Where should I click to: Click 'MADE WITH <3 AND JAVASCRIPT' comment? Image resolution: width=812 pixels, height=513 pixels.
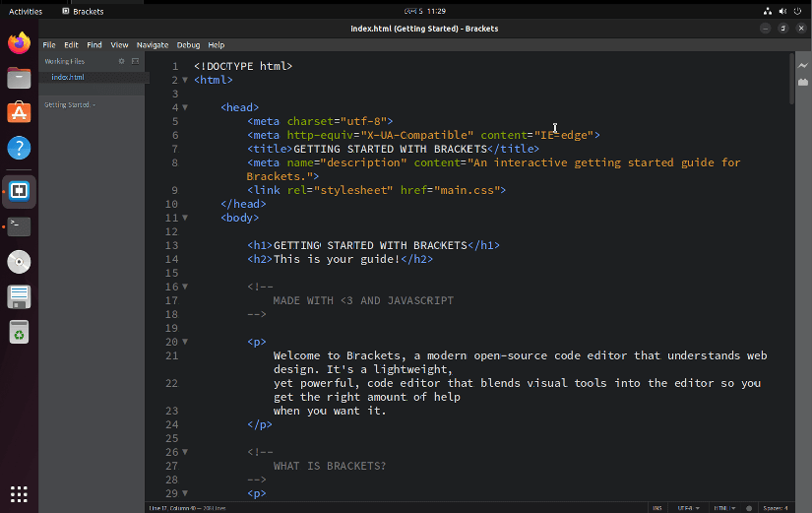pyautogui.click(x=363, y=300)
